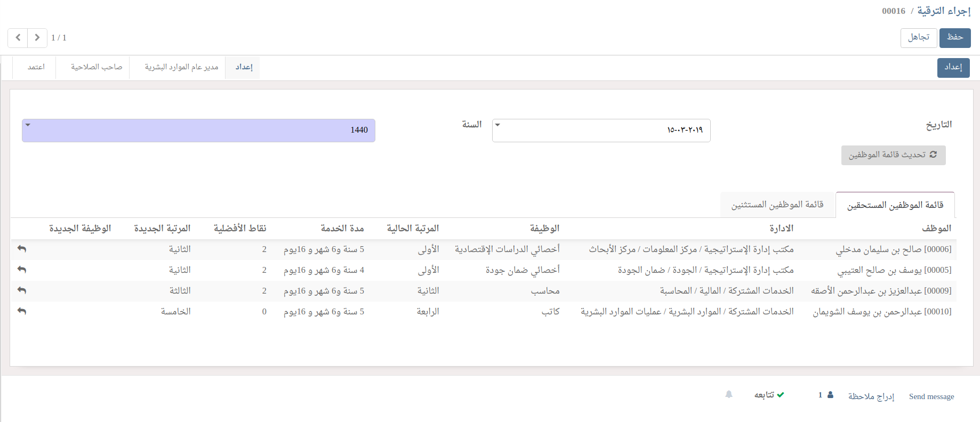Click undo arrow for employee 00009 row
This screenshot has height=422, width=980.
point(22,290)
